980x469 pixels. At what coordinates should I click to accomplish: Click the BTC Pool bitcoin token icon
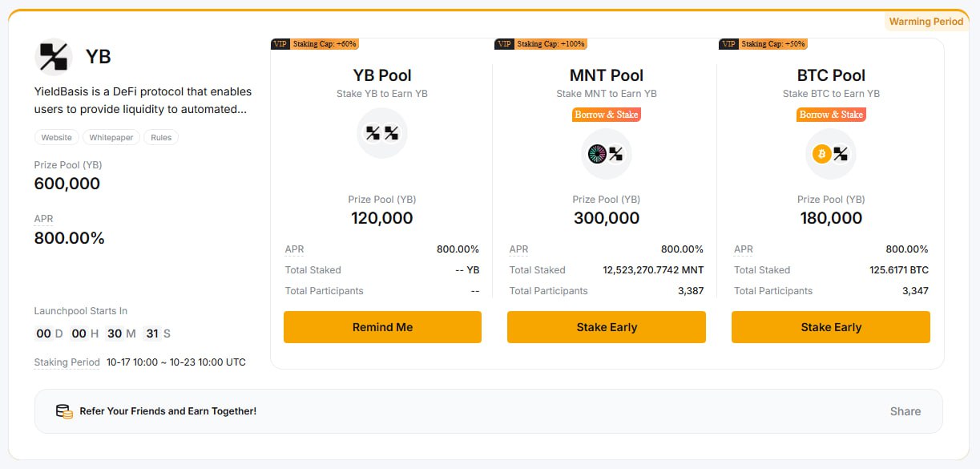[x=822, y=154]
